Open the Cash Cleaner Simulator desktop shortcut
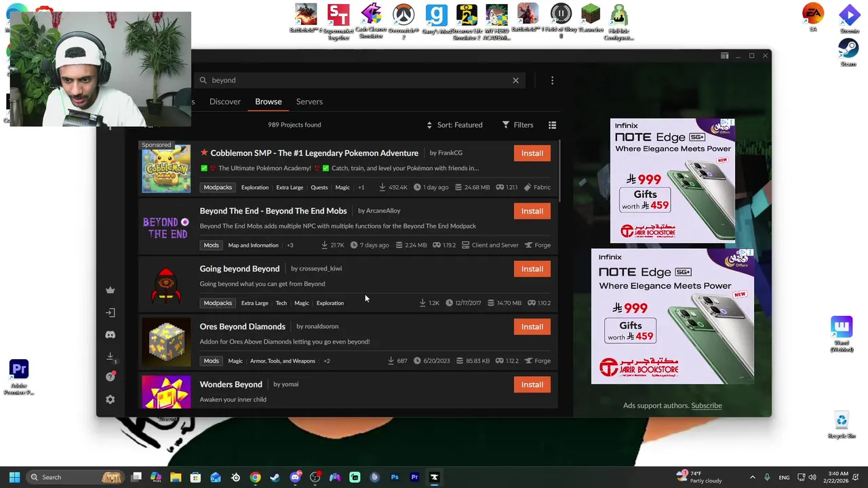 click(x=371, y=21)
